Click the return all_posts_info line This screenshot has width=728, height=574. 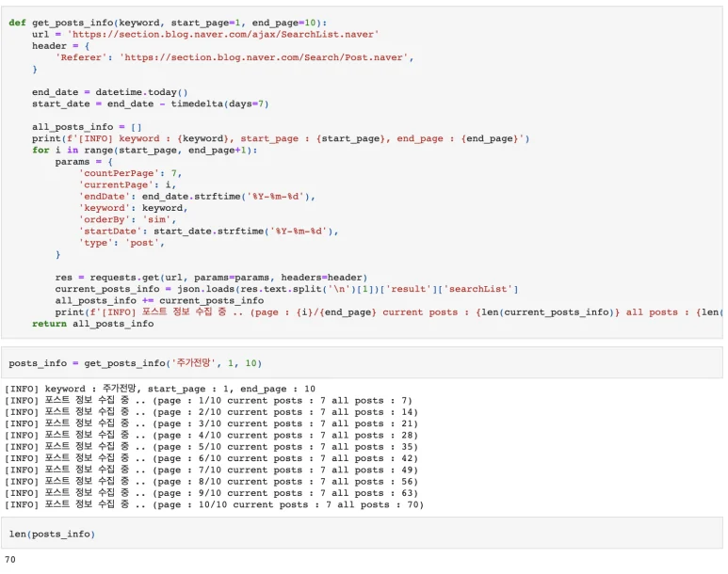coord(92,324)
